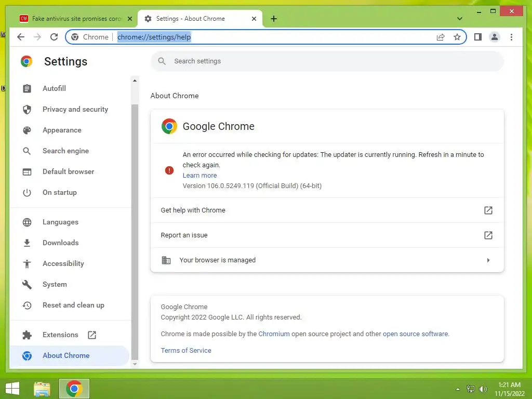This screenshot has height=399, width=532.
Task: Click the System wrench icon
Action: tap(27, 284)
